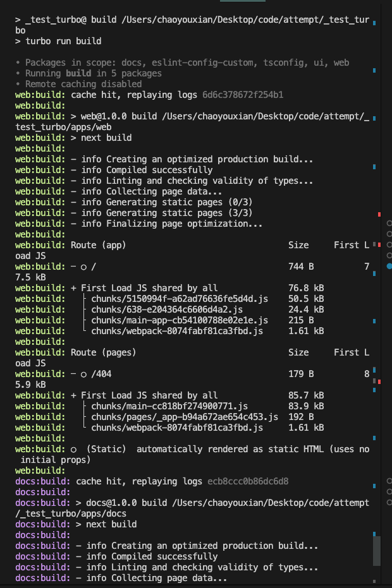Click chunks/pages/_app-b94a672ae654c453.js file name
This screenshot has width=392, height=588.
click(x=185, y=417)
